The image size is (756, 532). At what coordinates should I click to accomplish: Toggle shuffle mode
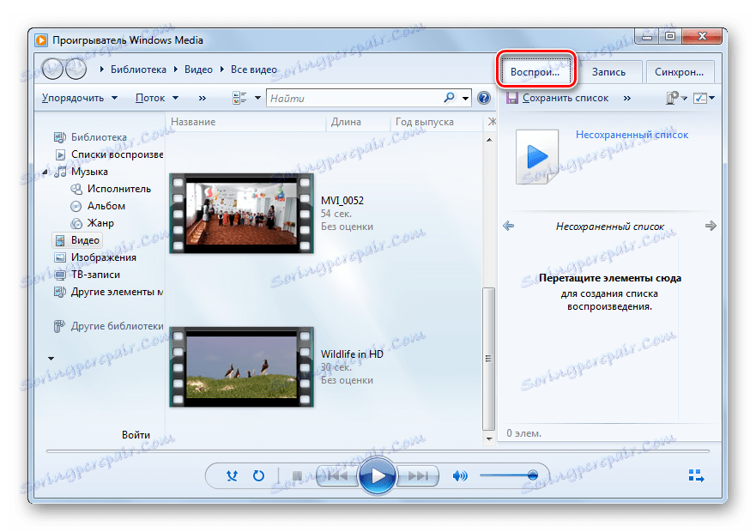[232, 476]
